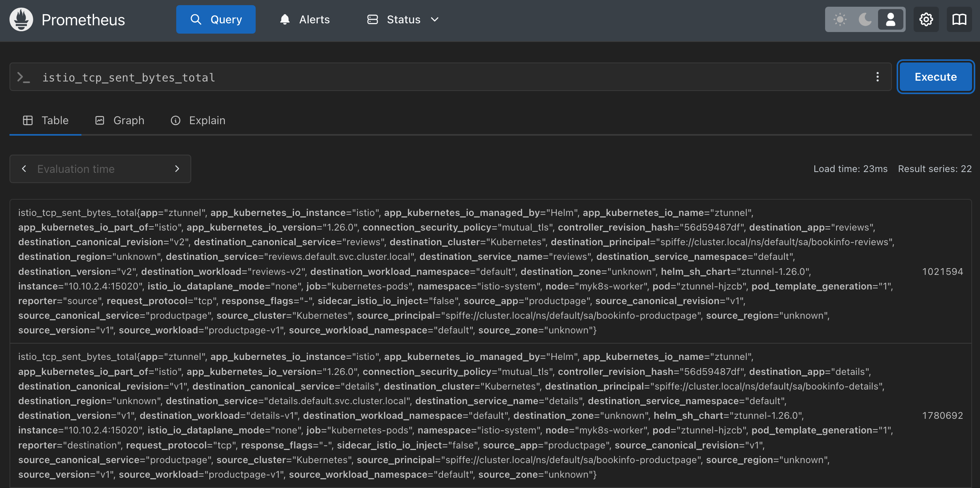Click the server icon beside Status
The image size is (980, 488).
[x=373, y=19]
